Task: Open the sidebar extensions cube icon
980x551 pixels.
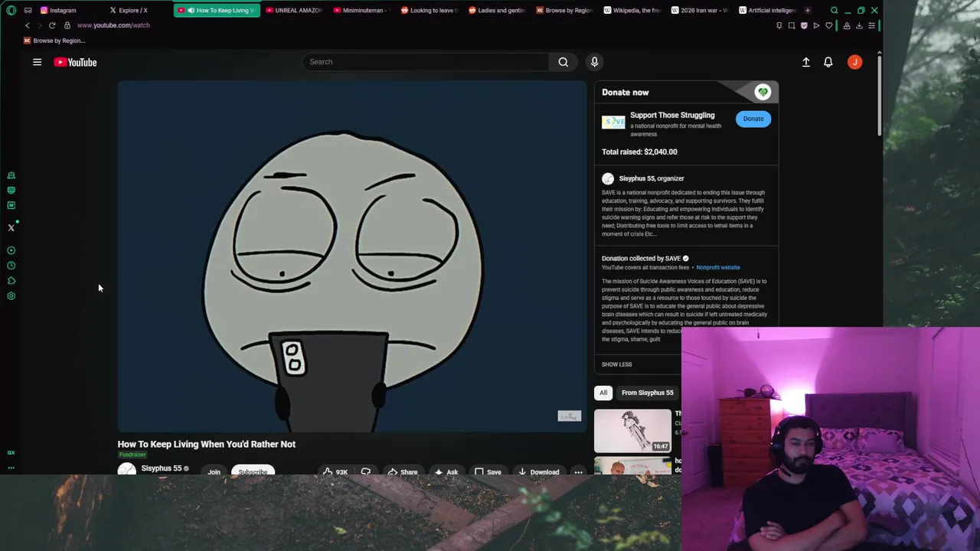Action: 11,281
